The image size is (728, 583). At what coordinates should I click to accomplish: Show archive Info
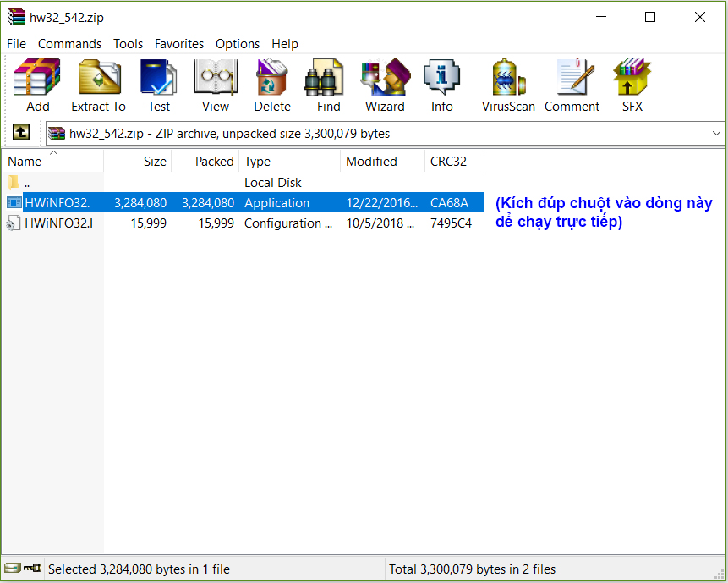coord(441,85)
